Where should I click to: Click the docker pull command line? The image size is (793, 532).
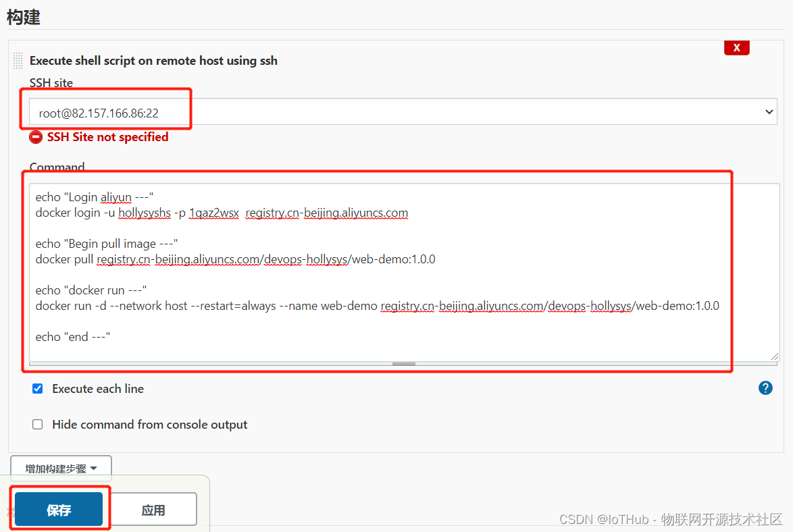coord(235,259)
